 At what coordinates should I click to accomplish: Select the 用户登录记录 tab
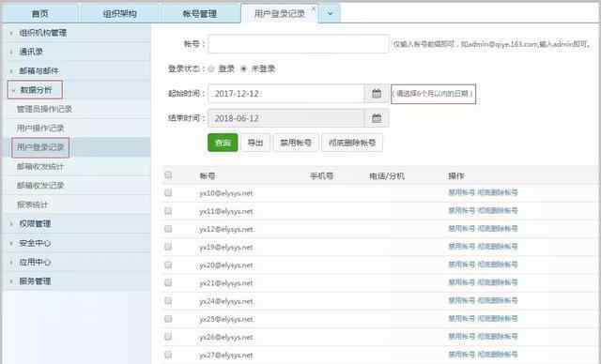point(279,14)
